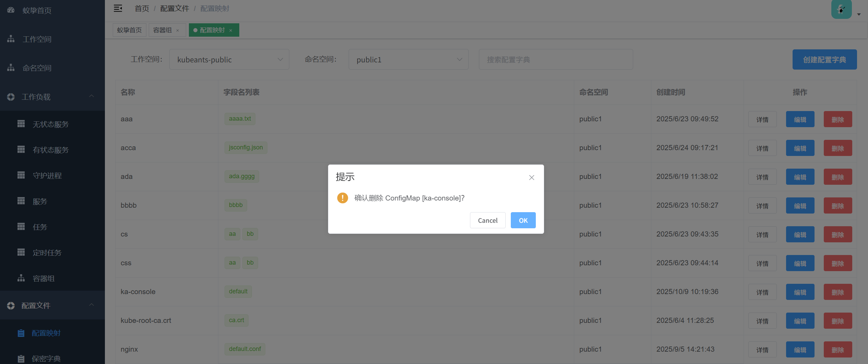Click the warning icon in the dialog
Screen dimensions: 868x364
(342, 198)
